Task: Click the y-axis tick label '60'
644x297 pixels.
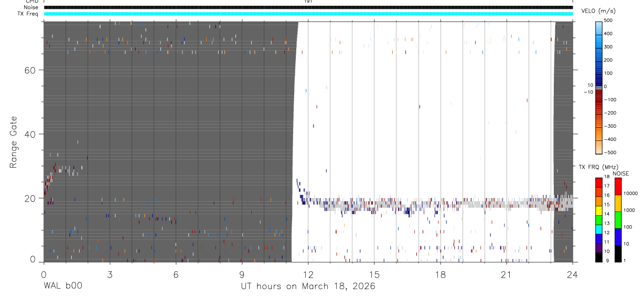Action: tap(30, 70)
